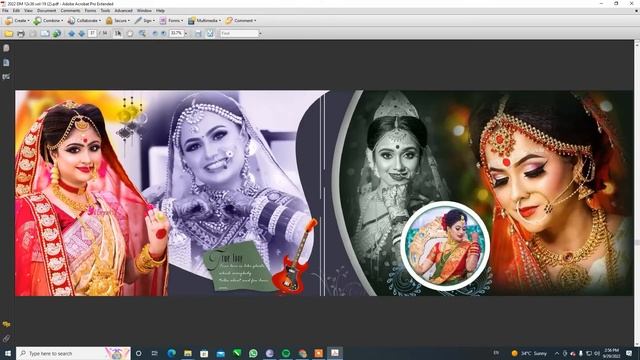Open Cortana circle icon

139,353
